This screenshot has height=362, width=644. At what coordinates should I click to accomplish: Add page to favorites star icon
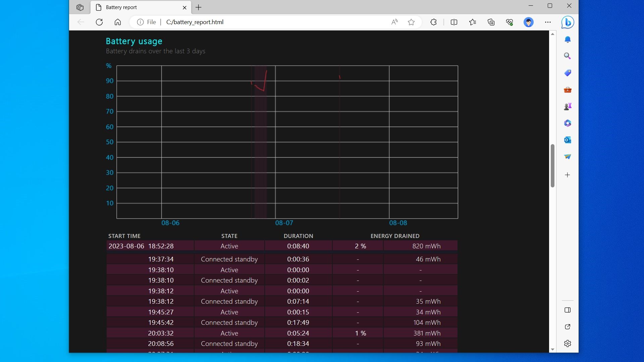411,22
